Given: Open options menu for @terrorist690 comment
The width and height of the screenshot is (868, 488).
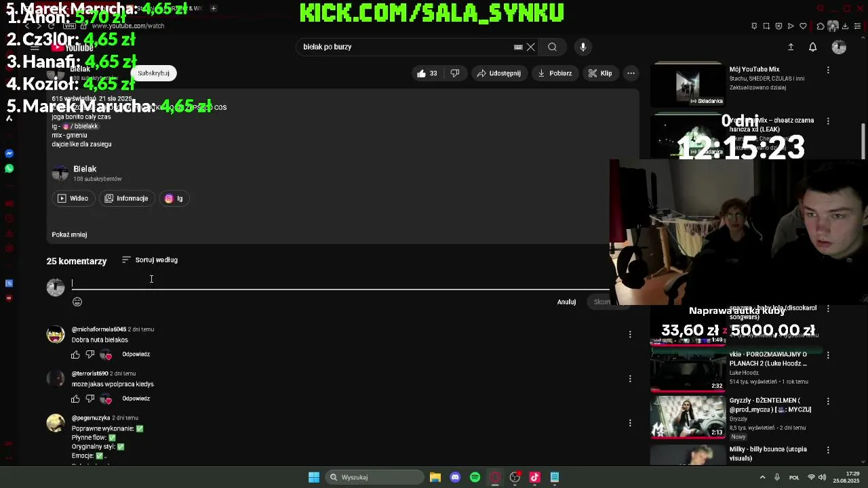Looking at the screenshot, I should pyautogui.click(x=630, y=378).
